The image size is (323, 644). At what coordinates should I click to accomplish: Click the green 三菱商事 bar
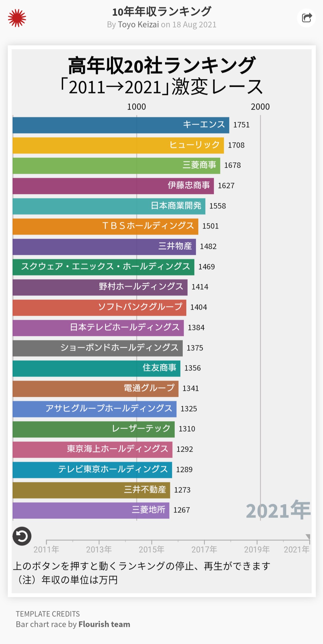pos(116,166)
